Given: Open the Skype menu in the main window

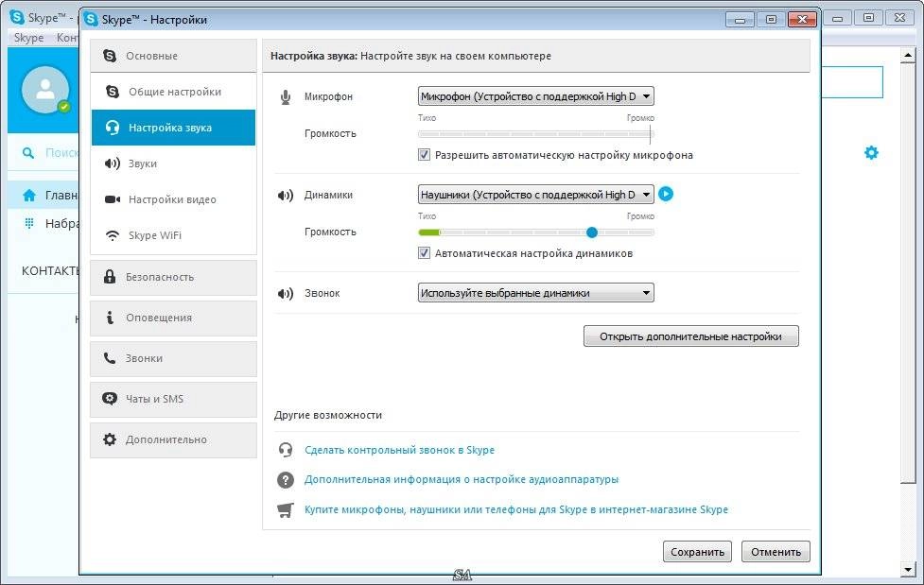Looking at the screenshot, I should point(29,38).
